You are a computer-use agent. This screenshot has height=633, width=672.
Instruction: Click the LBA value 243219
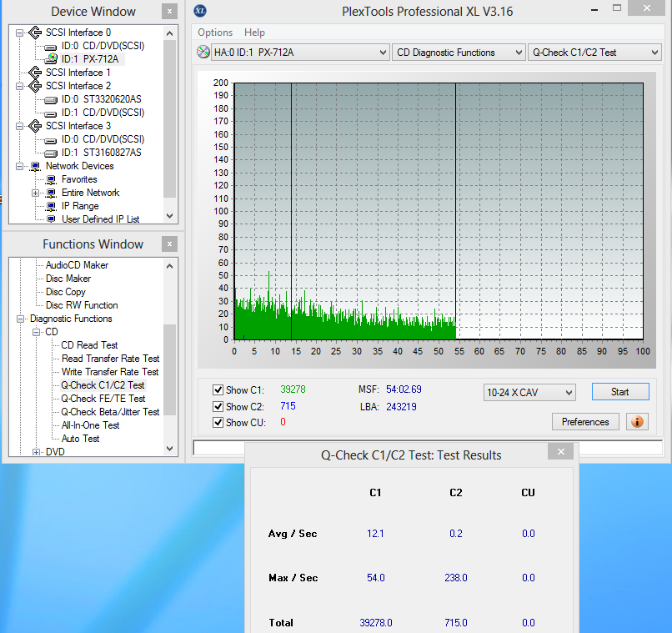pyautogui.click(x=401, y=407)
